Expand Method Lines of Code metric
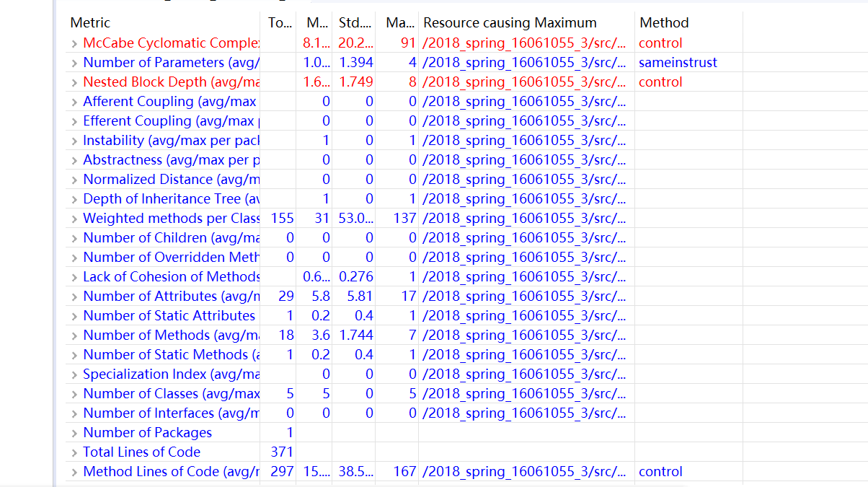The image size is (868, 487). pos(74,472)
